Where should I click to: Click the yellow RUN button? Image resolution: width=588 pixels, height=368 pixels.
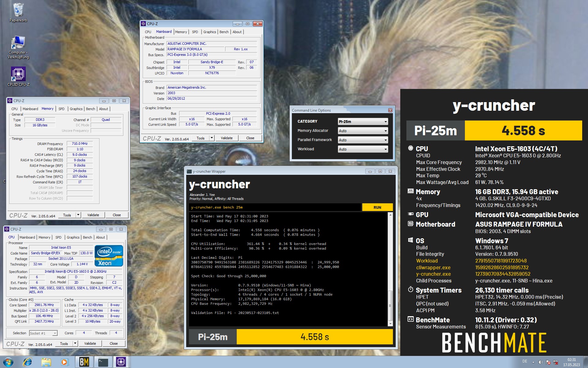click(377, 207)
